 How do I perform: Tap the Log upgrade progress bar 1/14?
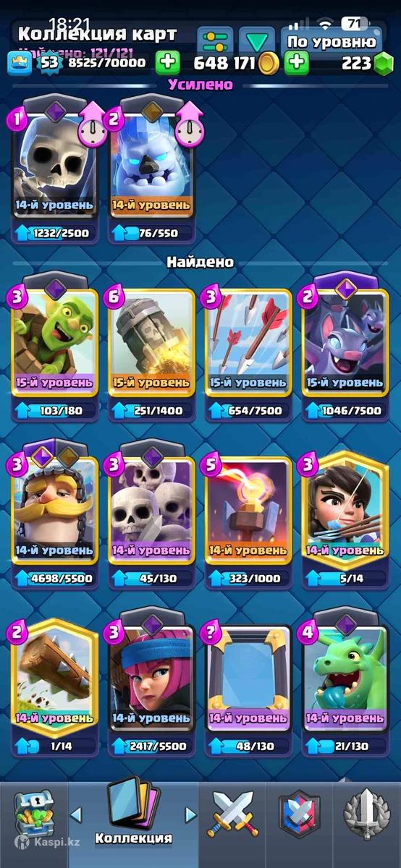(55, 746)
